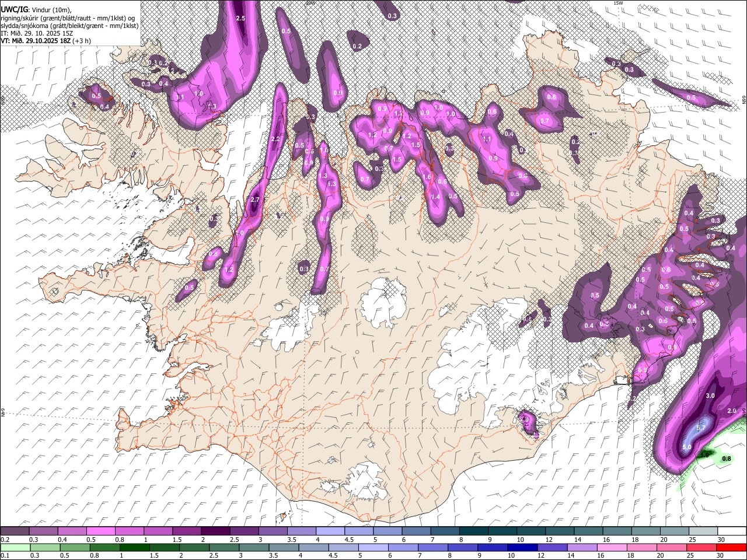Viewport: 747px width, 560px height.
Task: Click the darkest purple snow swatch starting at 2
Action: [x=215, y=531]
